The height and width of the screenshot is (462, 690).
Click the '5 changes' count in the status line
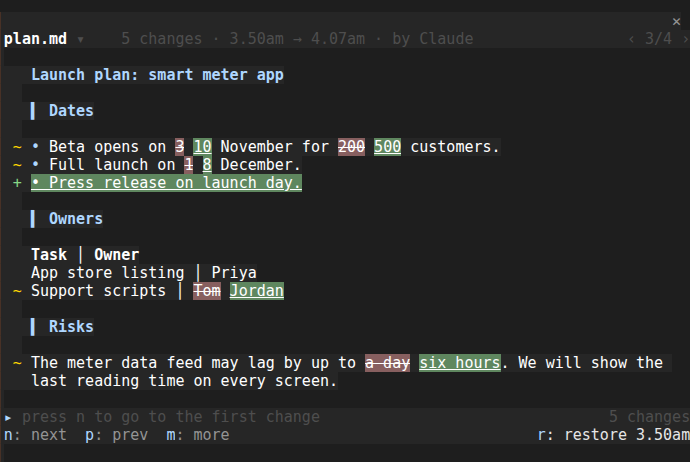[x=650, y=417]
